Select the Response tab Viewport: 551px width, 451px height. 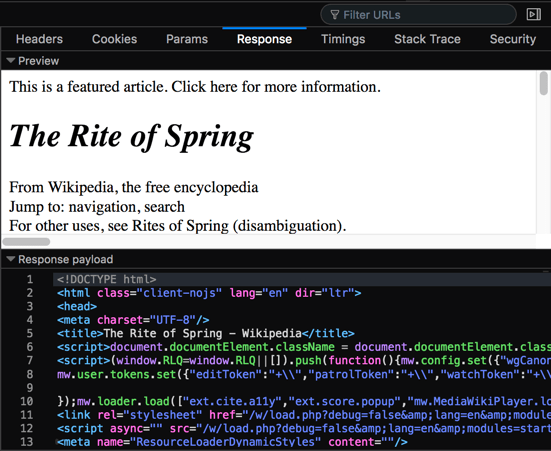coord(264,39)
